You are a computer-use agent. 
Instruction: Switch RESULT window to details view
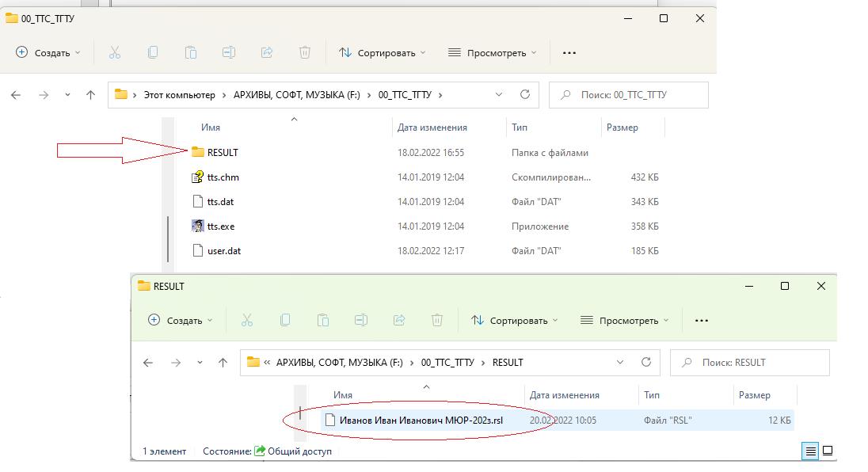tap(810, 451)
